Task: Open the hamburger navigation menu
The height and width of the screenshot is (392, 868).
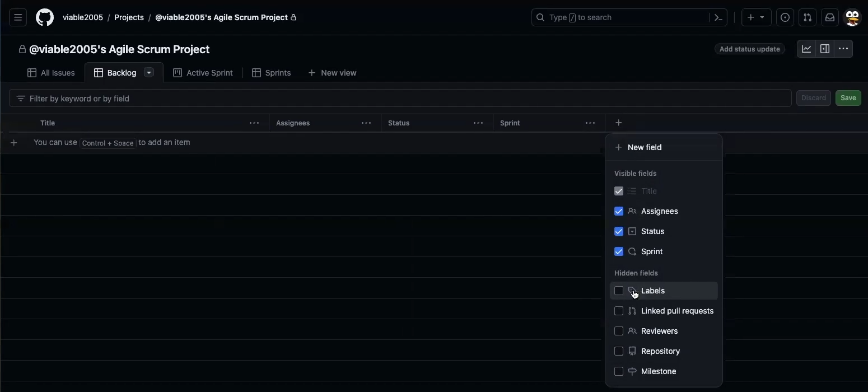Action: tap(18, 17)
